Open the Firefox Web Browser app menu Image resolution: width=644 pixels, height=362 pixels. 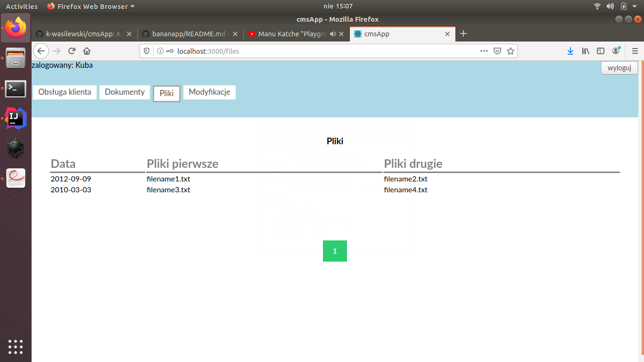[91, 6]
